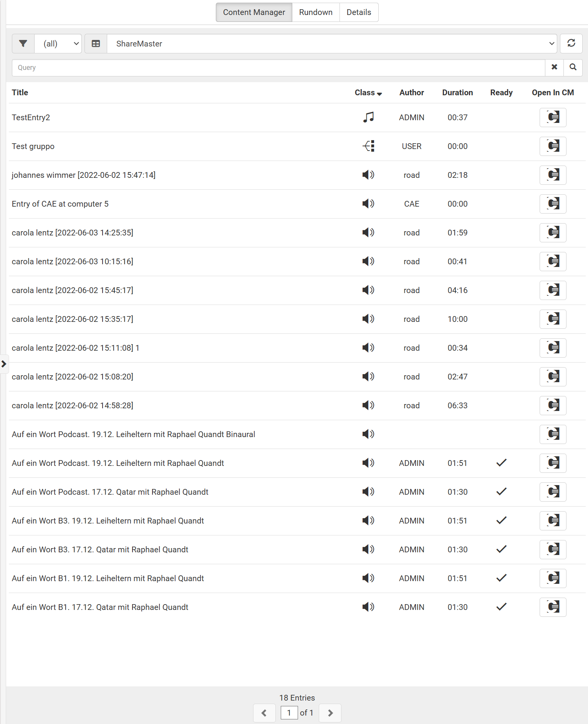588x724 pixels.
Task: Click the table view icon
Action: [96, 44]
